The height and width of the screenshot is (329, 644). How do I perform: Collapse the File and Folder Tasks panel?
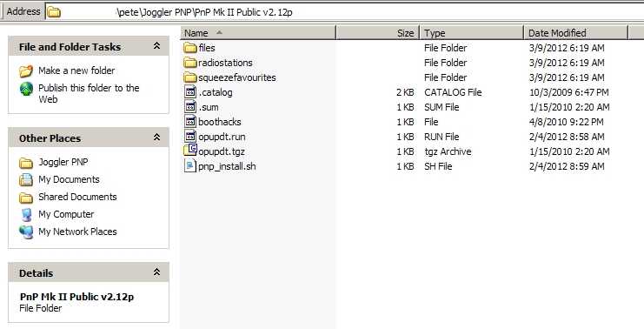(157, 46)
